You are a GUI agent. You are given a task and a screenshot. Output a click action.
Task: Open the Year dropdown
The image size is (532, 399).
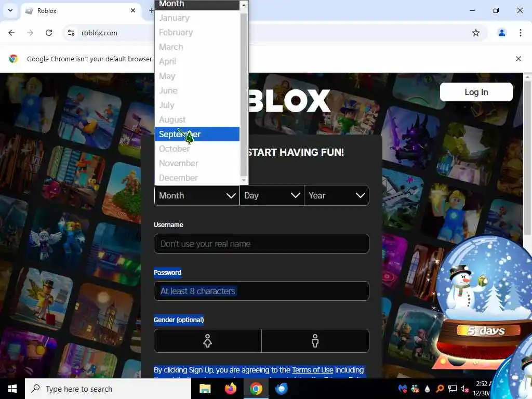point(337,195)
